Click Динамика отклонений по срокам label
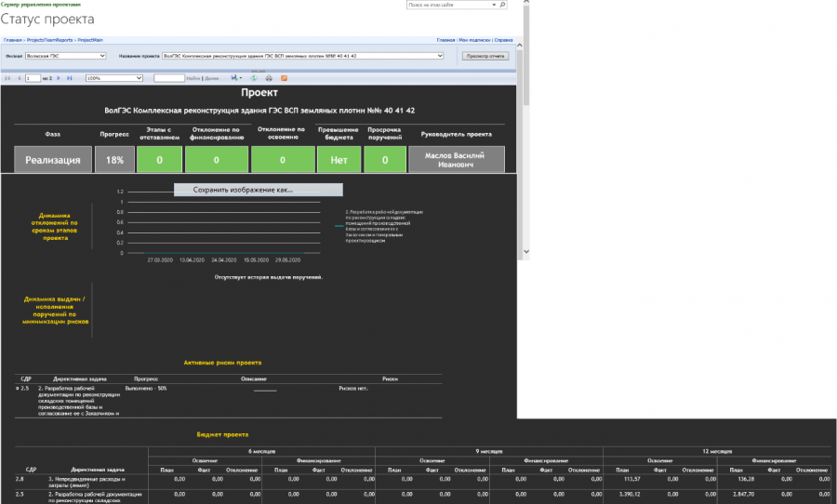837x504 pixels. [x=55, y=226]
